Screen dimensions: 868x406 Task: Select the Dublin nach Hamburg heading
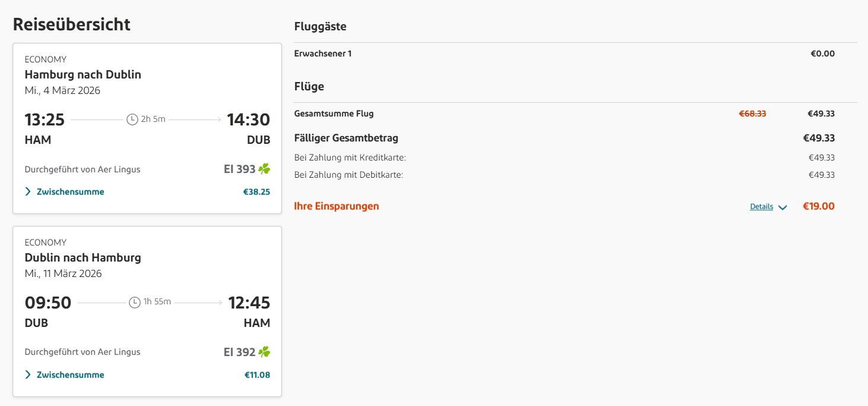83,258
